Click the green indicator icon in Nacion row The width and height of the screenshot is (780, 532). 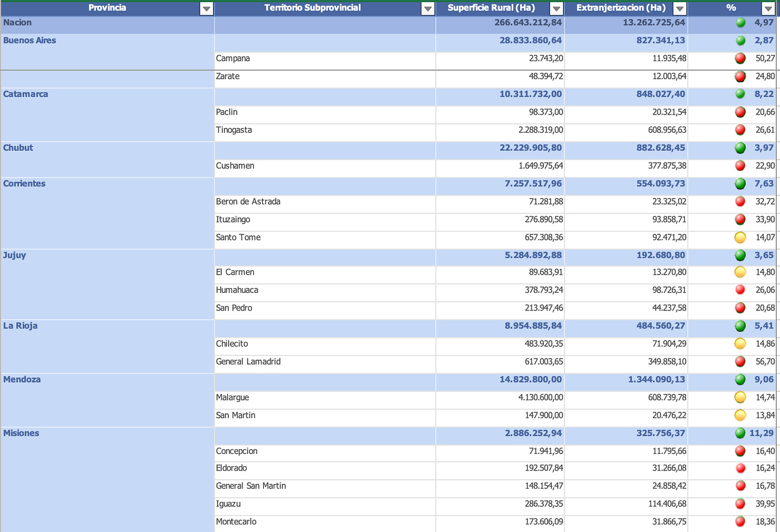[741, 22]
